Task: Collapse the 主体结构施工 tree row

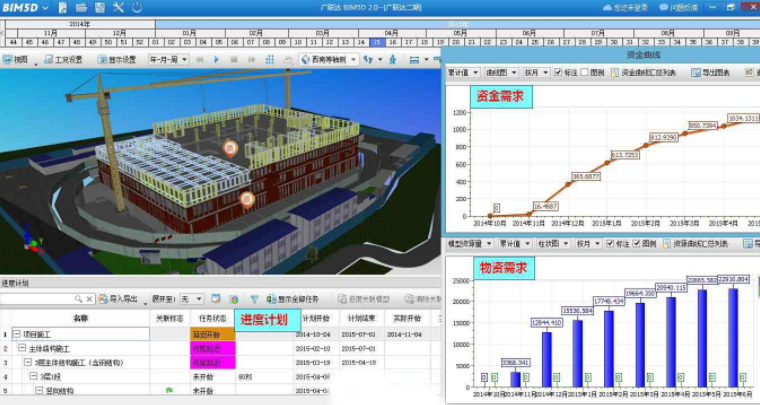Action: 22,348
